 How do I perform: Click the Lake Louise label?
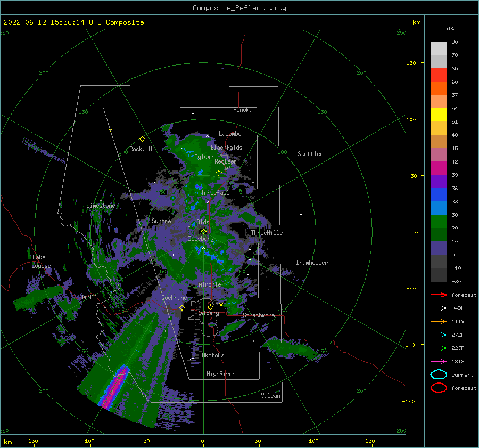[x=41, y=262]
